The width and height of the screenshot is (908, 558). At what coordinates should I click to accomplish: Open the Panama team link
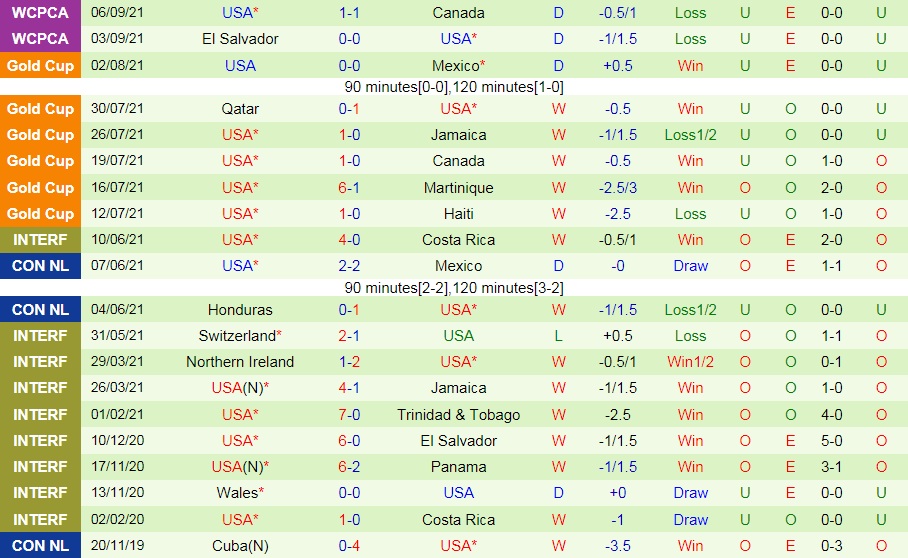459,467
